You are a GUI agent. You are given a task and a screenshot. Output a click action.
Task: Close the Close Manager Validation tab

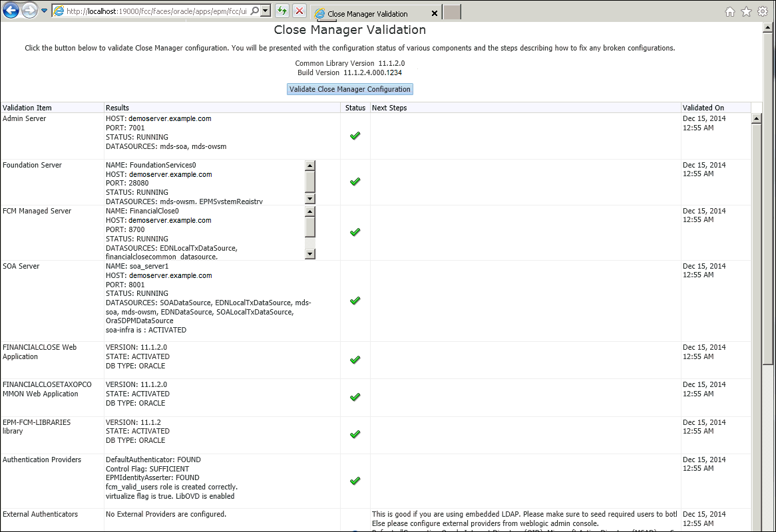pyautogui.click(x=435, y=13)
